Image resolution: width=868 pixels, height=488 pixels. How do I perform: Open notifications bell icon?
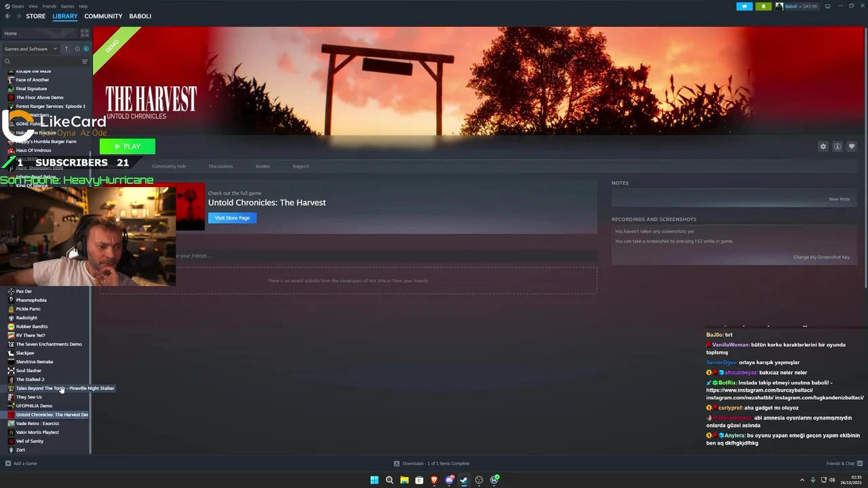764,6
